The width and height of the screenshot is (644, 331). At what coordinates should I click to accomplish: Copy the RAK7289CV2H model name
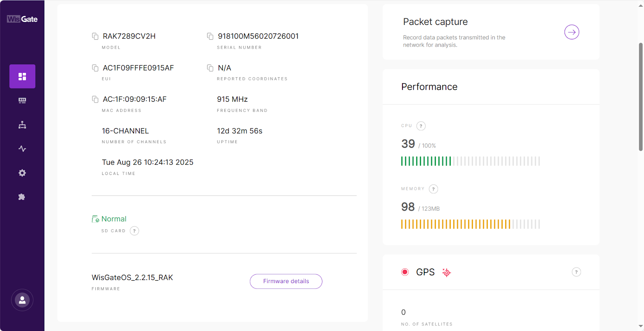point(95,36)
